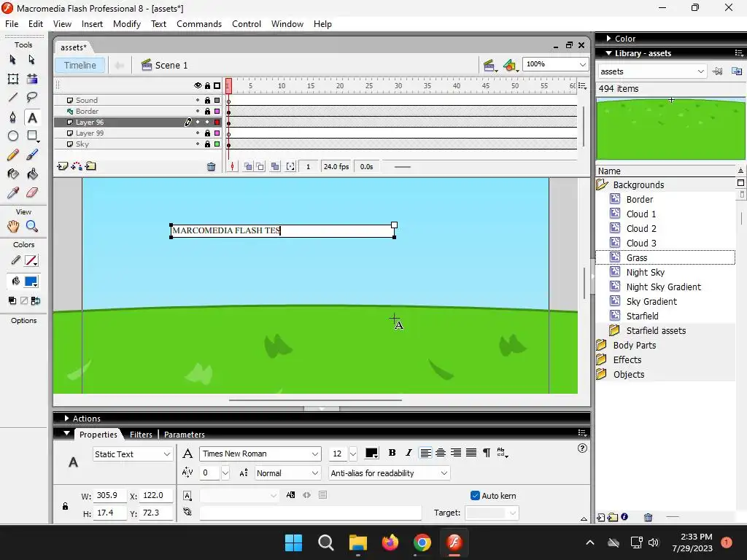Open the Modify menu
This screenshot has height=560, width=747.
coord(127,24)
